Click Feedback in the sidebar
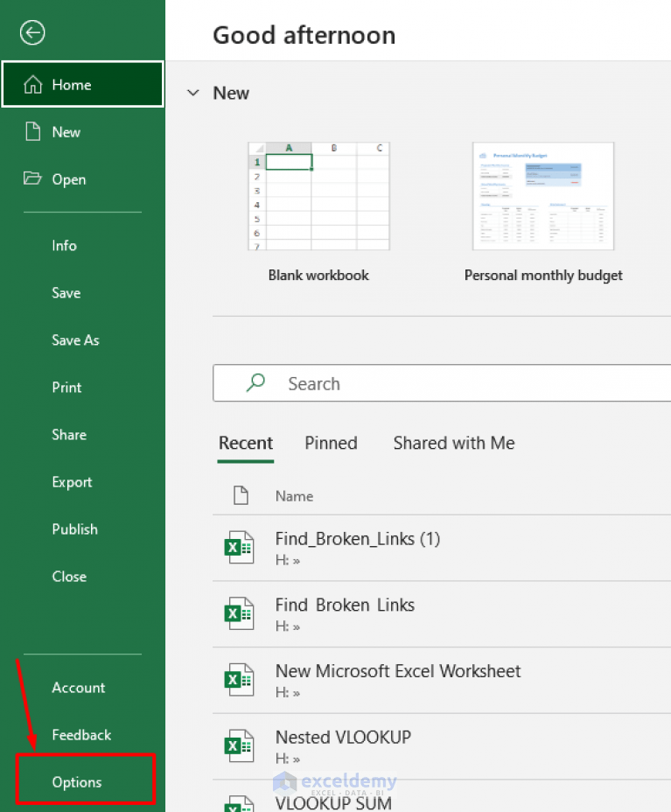The width and height of the screenshot is (671, 812). click(80, 735)
